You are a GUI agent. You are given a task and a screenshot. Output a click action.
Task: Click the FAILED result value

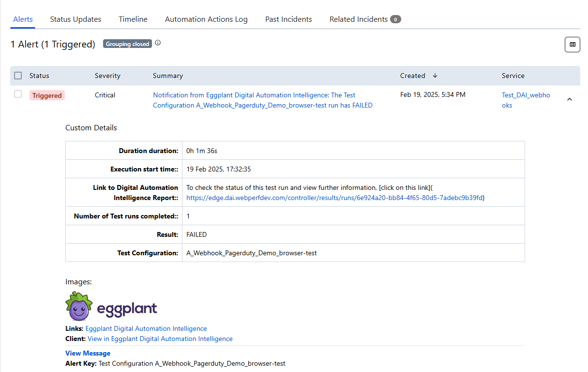point(196,234)
